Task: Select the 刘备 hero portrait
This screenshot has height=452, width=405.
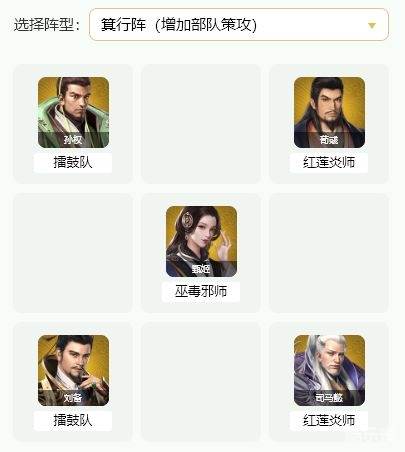Action: (x=73, y=370)
